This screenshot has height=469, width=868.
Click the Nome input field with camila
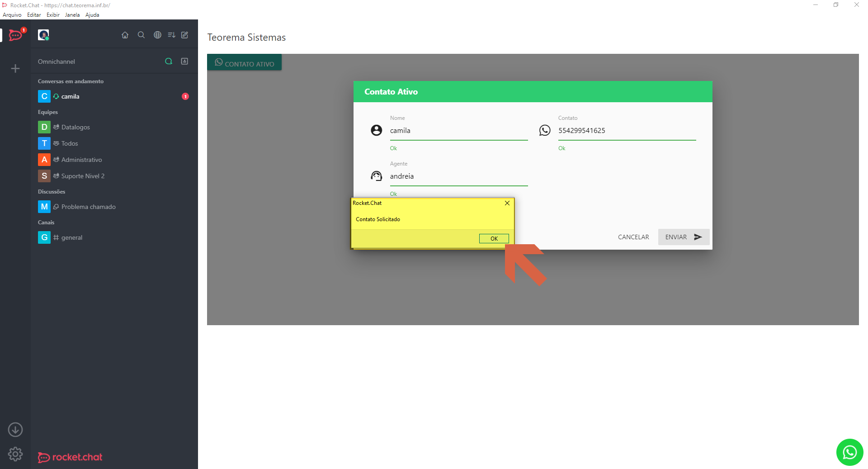(x=459, y=131)
